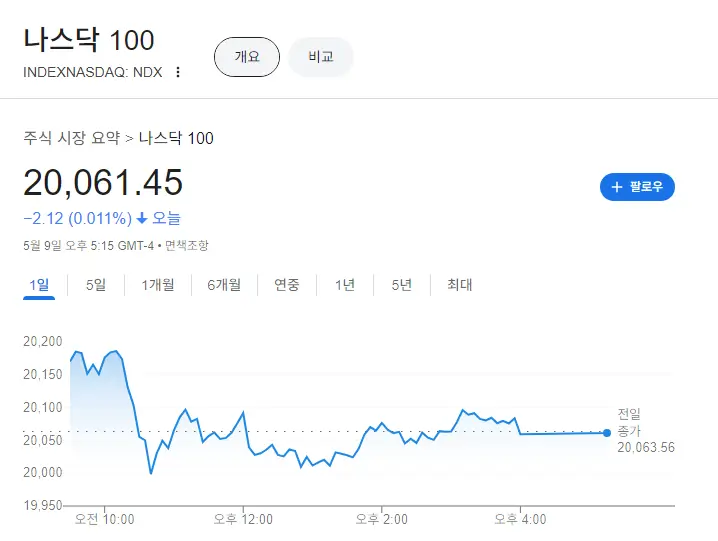Viewport: 718px width, 541px height.
Task: Switch chart range to 1일
Action: pos(39,285)
